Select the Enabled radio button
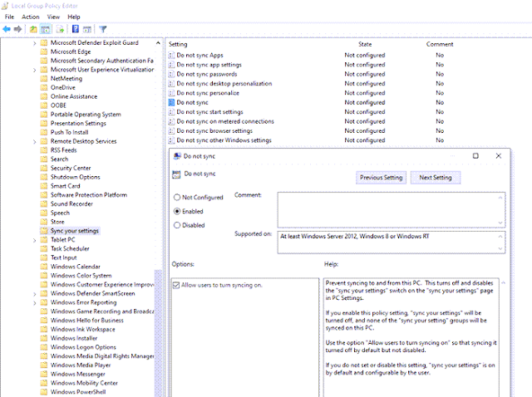The height and width of the screenshot is (397, 532). coord(177,211)
